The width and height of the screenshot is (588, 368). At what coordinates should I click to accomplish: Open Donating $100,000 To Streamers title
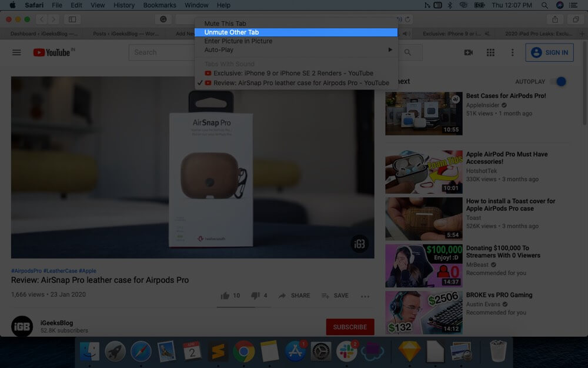coord(503,251)
